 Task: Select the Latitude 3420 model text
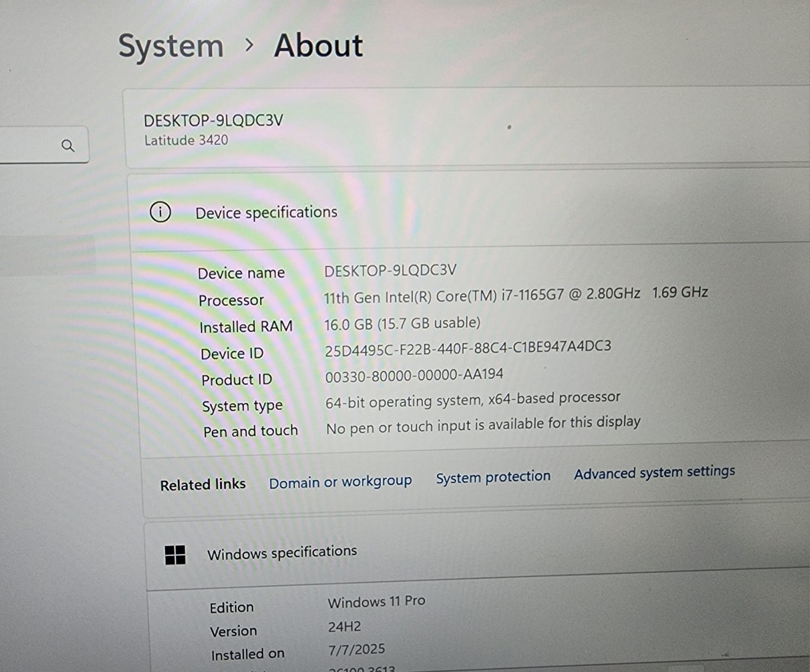[x=186, y=140]
